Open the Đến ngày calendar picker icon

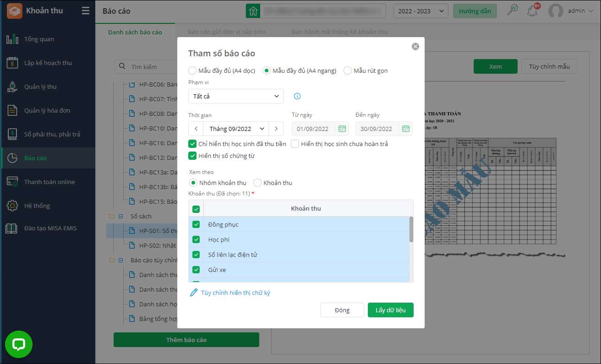(405, 129)
